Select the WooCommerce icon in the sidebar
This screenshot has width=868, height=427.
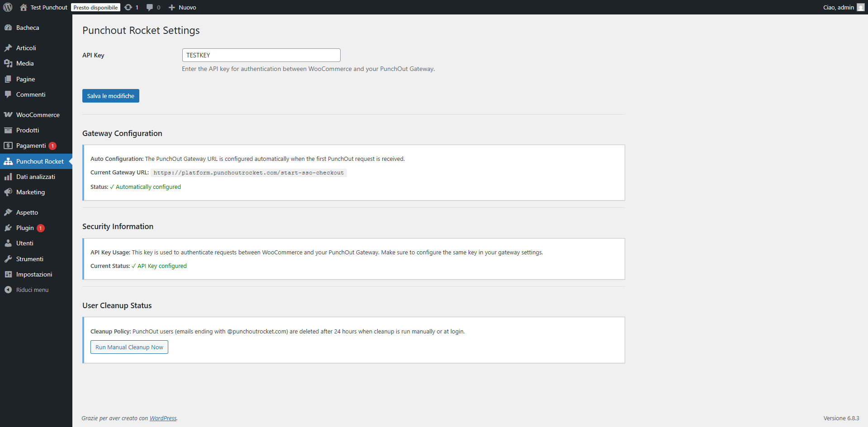click(9, 114)
